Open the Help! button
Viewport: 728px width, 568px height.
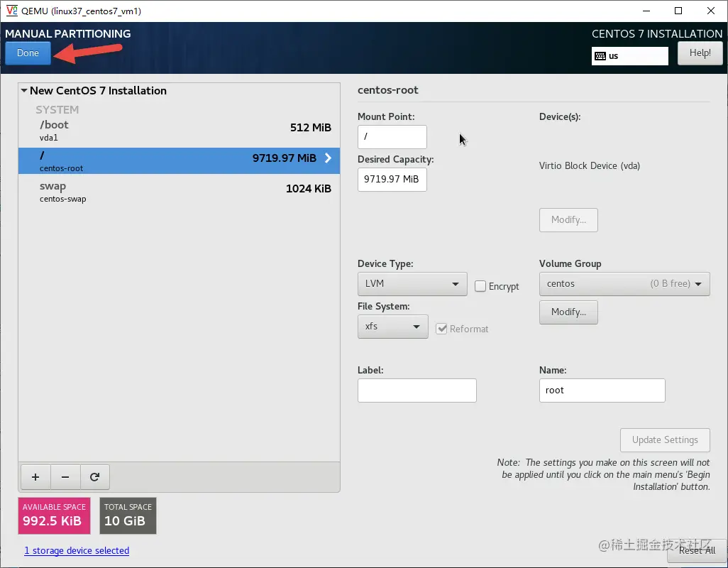tap(700, 53)
